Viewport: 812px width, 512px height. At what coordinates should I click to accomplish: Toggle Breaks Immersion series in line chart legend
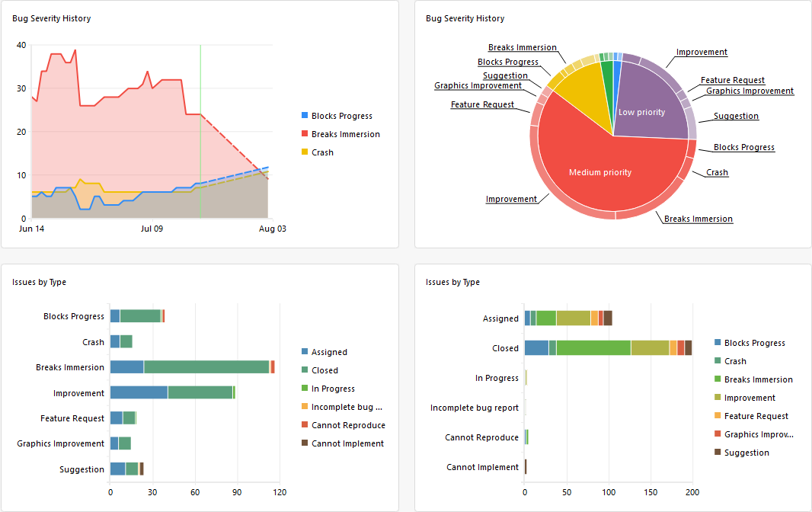point(345,134)
